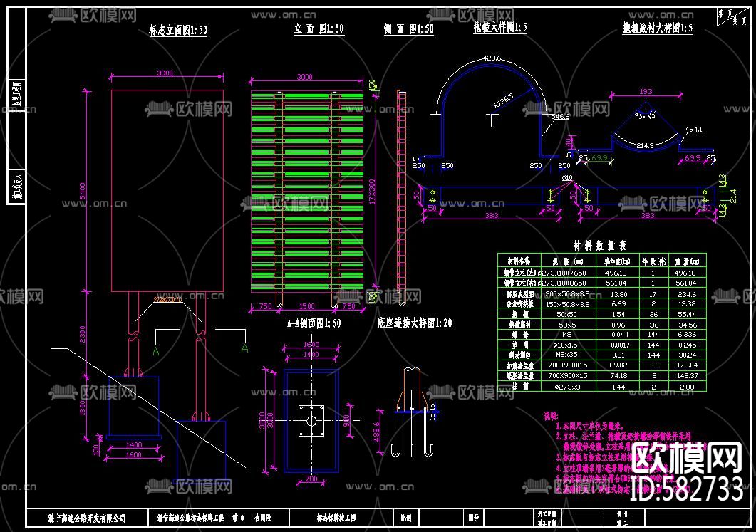Click the drawing title '立面图1:50'
This screenshot has width=756, height=532.
point(319,29)
